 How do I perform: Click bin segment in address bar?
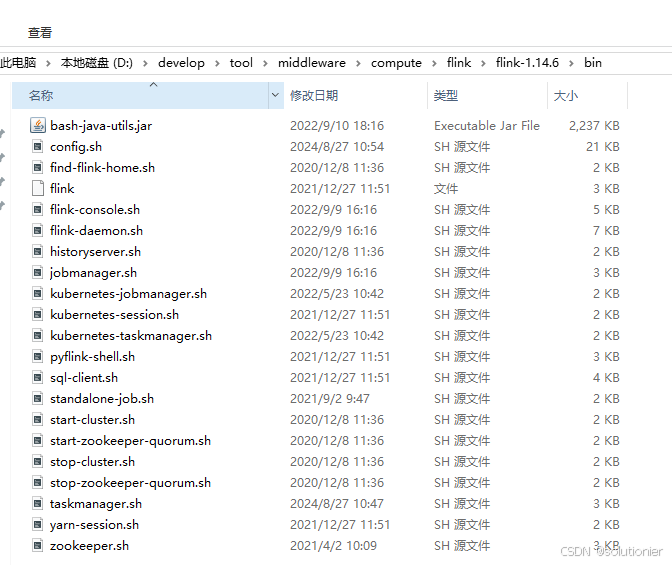(593, 63)
